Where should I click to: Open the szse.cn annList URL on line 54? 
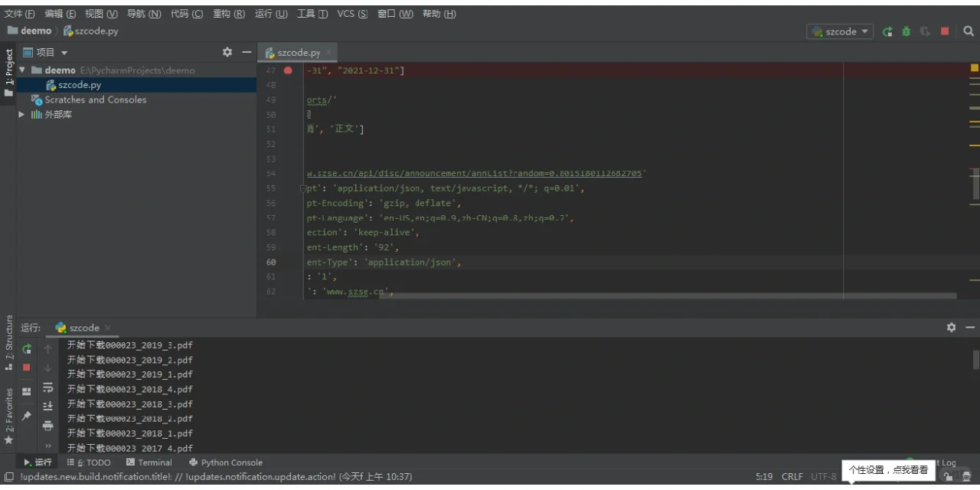(x=474, y=173)
